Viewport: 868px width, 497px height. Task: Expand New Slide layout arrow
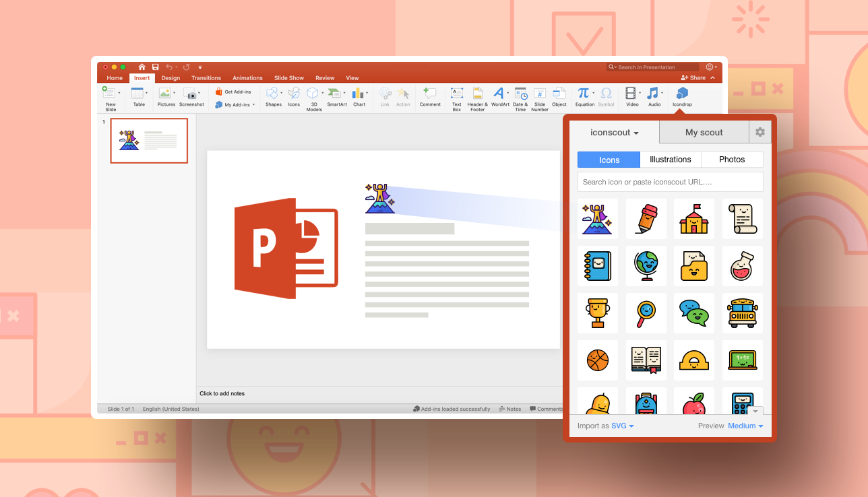point(119,93)
